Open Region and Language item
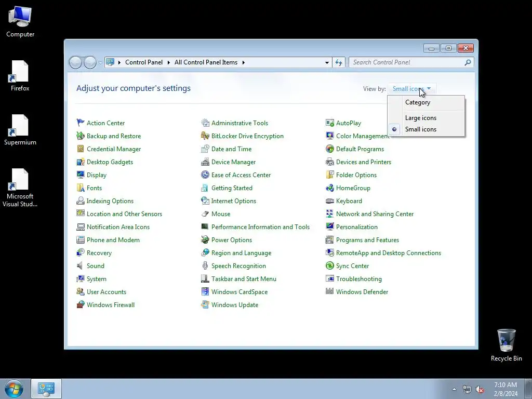Viewport: 532px width, 399px height. click(x=241, y=253)
